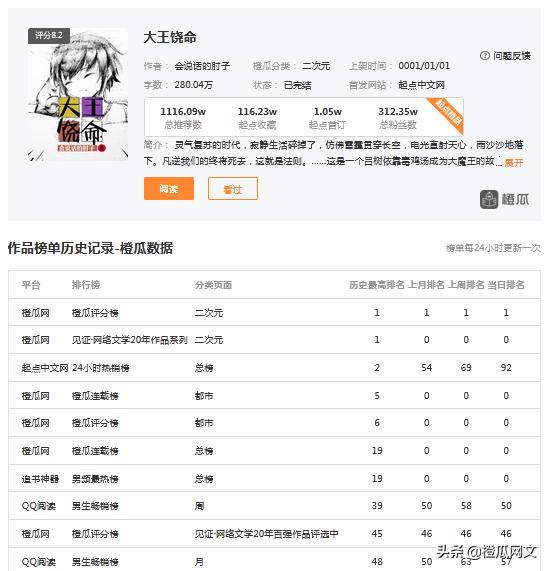Click the 看过 outlined button

(233, 189)
